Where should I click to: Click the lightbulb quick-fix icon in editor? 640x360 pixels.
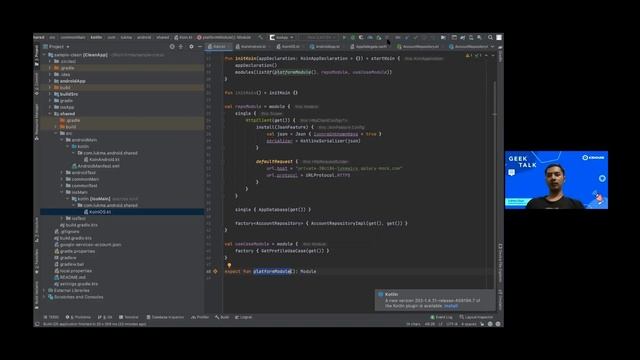point(229,265)
